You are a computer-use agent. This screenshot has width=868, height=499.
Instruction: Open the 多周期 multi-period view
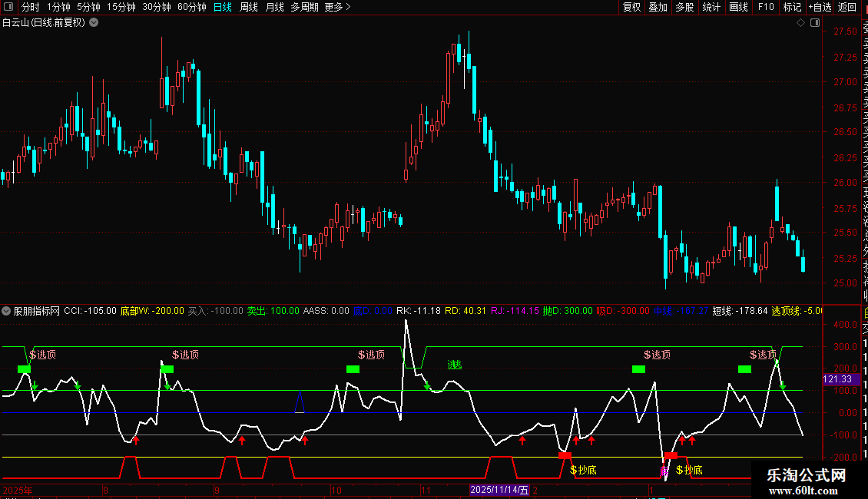coord(305,7)
